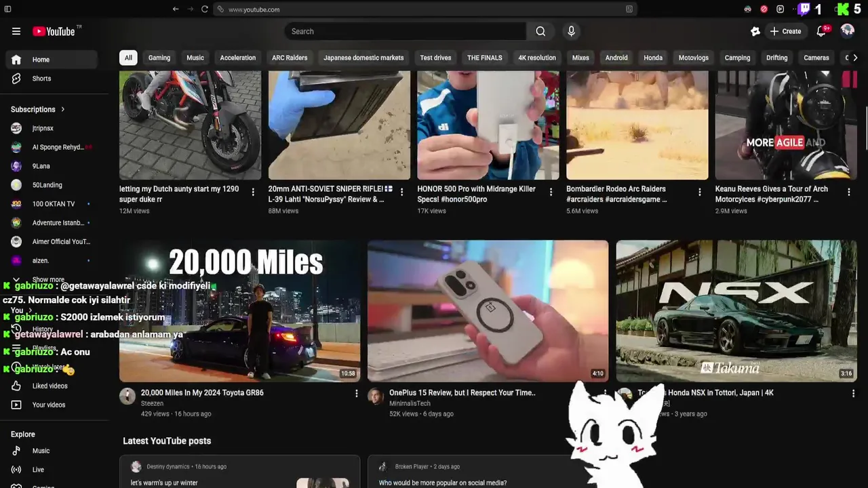Screen dimensions: 868x488
Task: Select the Honda chip
Action: pyautogui.click(x=653, y=58)
